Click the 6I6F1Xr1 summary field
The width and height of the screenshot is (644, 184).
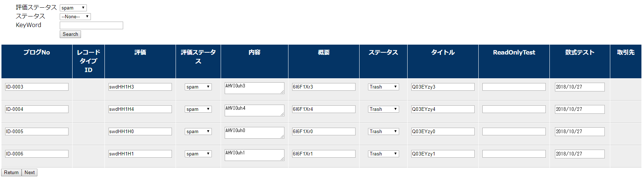coord(324,154)
